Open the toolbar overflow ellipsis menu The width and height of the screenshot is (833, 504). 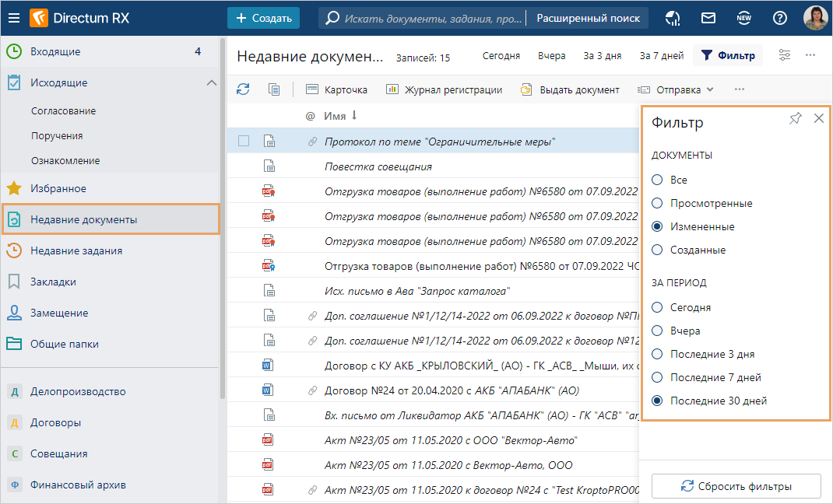(739, 89)
